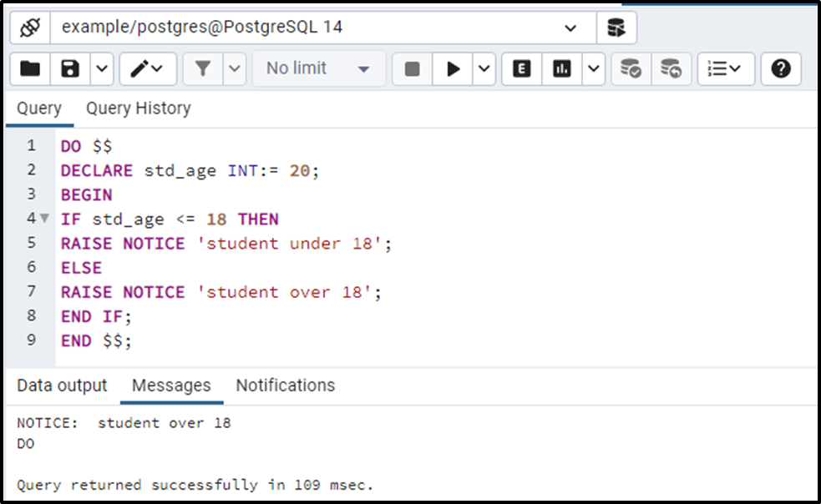Open the Notifications tab

pos(285,386)
